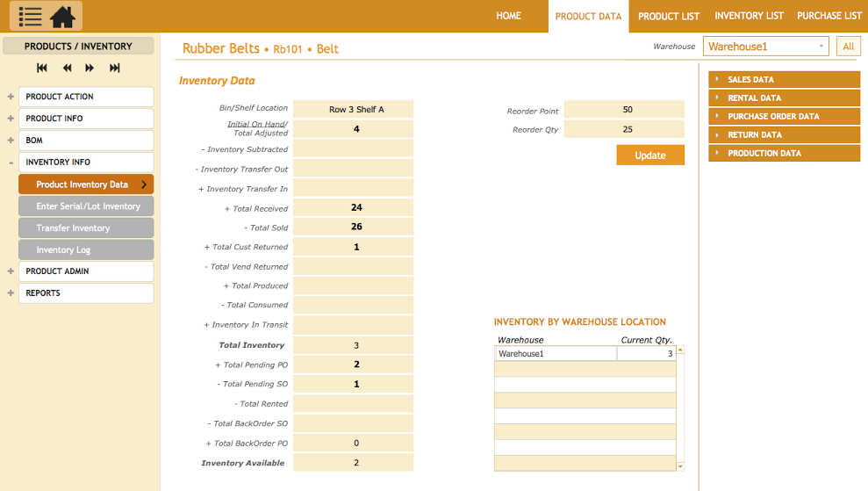Click the Inventory Transfer In field

pos(353,188)
